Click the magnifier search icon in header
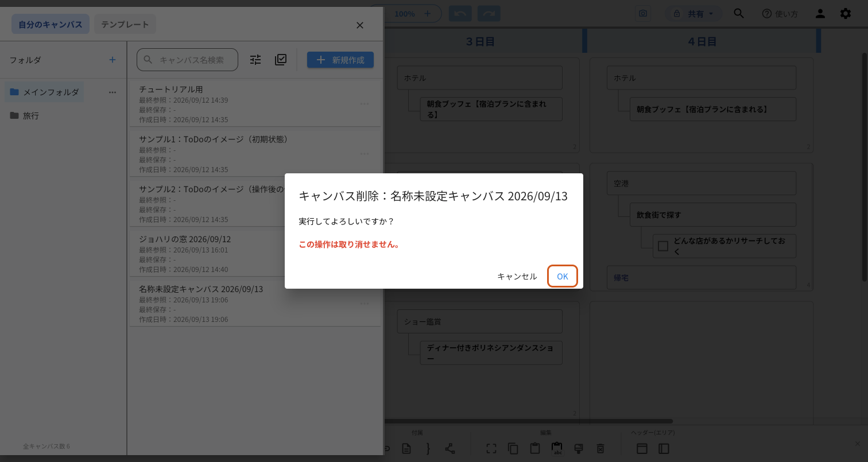This screenshot has width=868, height=462. (739, 14)
